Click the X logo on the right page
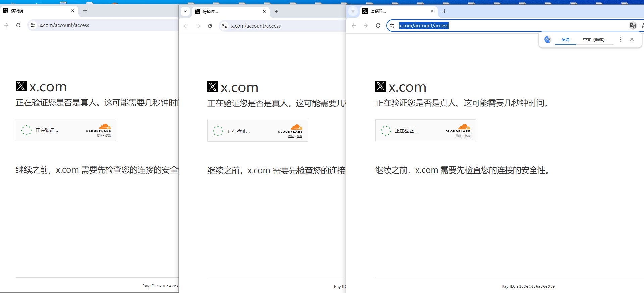 coord(381,86)
